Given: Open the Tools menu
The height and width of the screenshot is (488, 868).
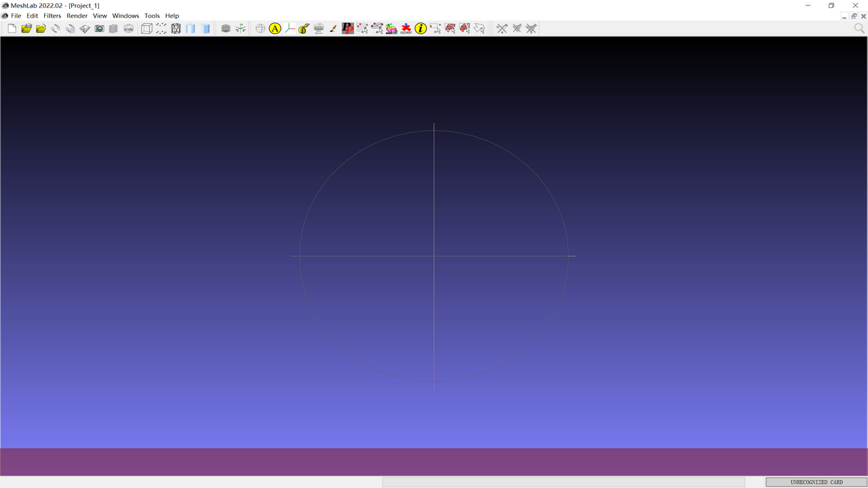Looking at the screenshot, I should pos(153,16).
